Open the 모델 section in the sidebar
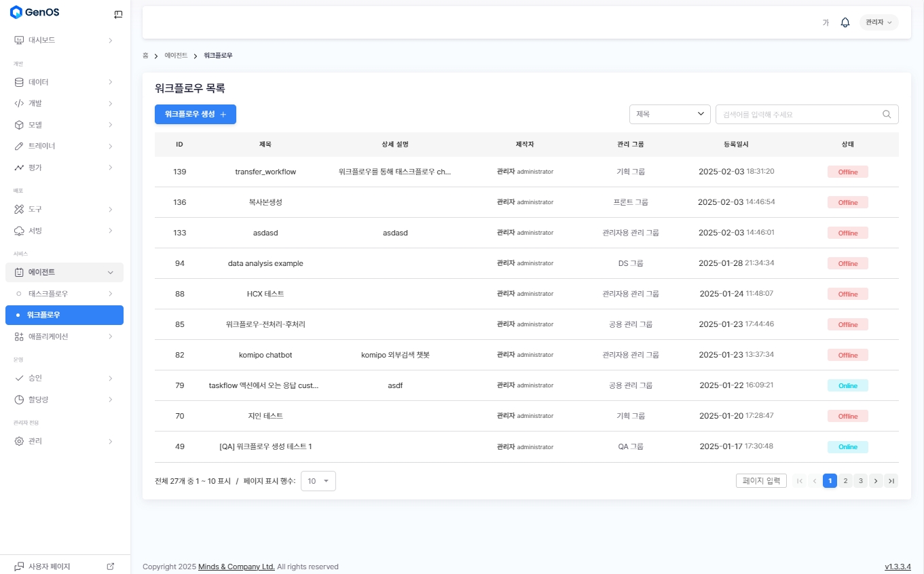The width and height of the screenshot is (924, 574). 64,125
